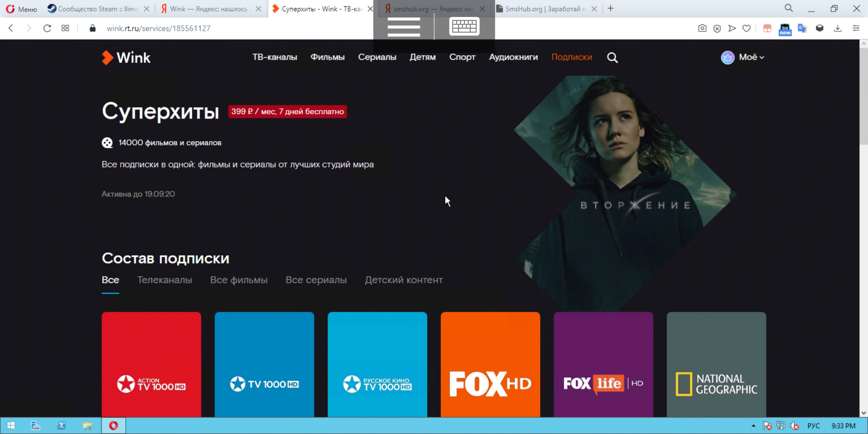Select the Все subscription tab

(110, 280)
